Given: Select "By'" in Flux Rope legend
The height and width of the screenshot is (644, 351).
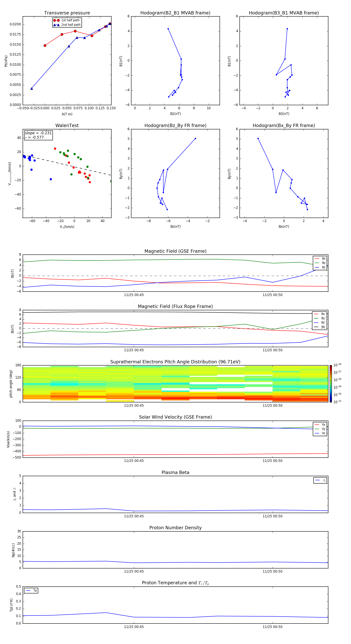Looking at the screenshot, I should click(x=320, y=318).
